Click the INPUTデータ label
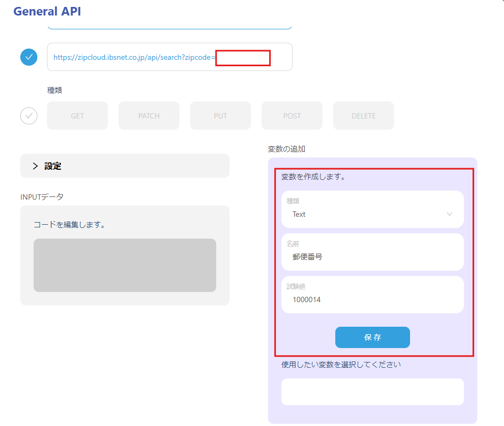Image resolution: width=504 pixels, height=426 pixels. pos(42,197)
